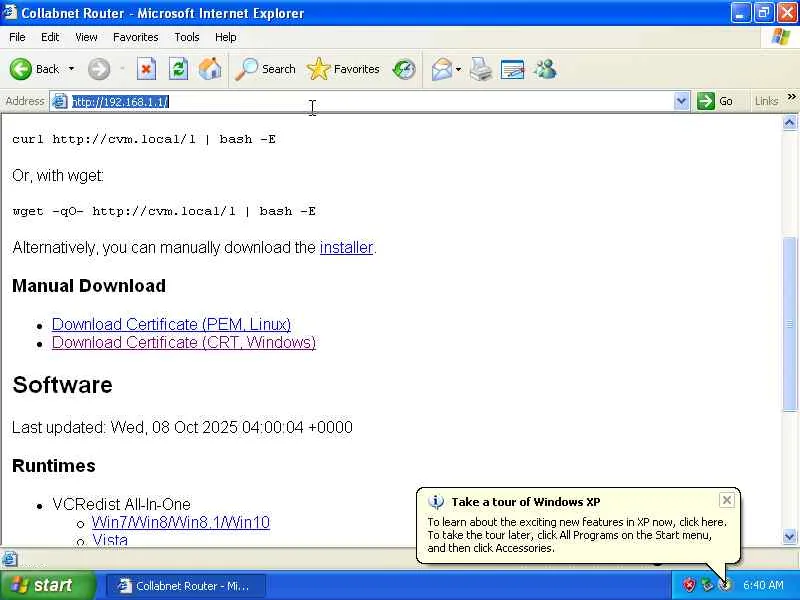Follow the installer link
This screenshot has width=800, height=600.
pos(346,247)
